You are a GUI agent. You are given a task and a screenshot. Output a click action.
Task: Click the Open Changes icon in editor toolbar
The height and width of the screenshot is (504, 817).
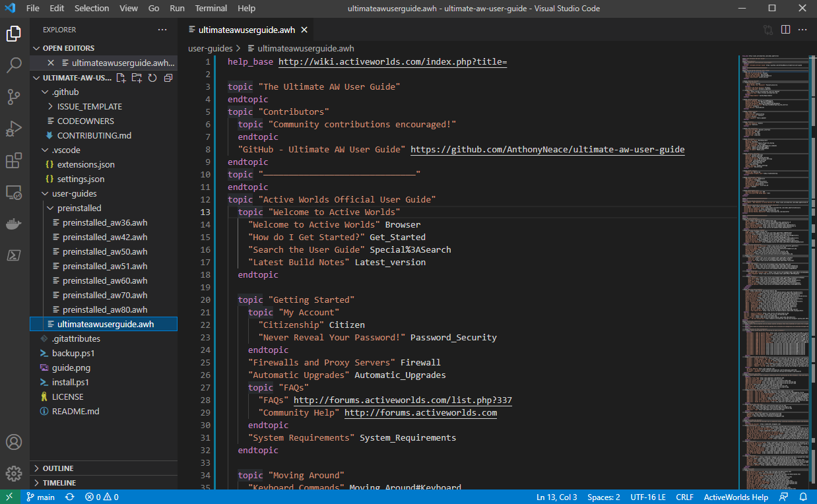[x=768, y=30]
